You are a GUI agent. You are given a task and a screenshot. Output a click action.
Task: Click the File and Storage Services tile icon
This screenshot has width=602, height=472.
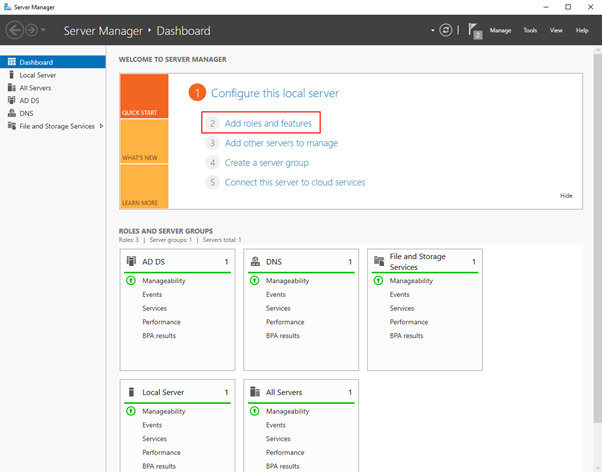tap(379, 261)
